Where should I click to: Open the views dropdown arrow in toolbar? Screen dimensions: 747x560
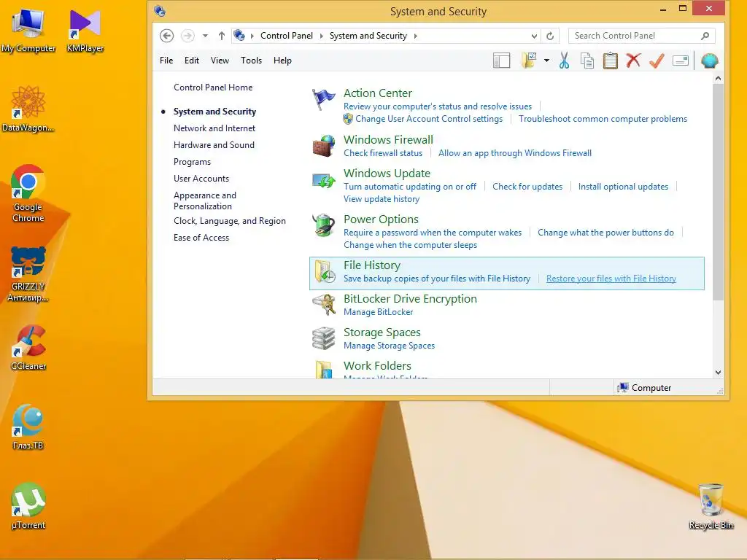pyautogui.click(x=546, y=61)
